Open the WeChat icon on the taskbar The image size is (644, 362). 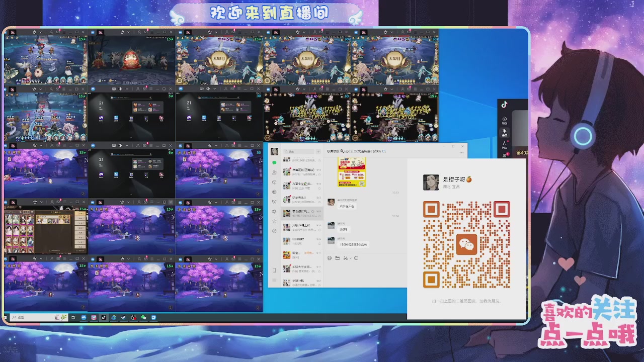coord(143,317)
